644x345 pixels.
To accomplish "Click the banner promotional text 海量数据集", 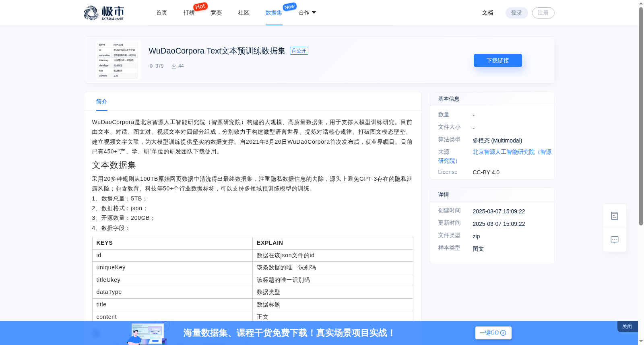I will pyautogui.click(x=289, y=333).
